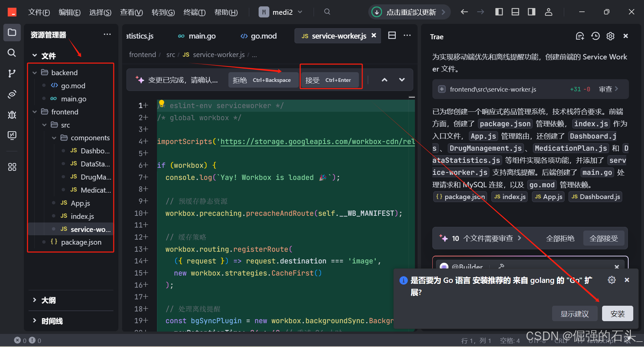Collapse the backend folder
Screen dimensions: 644x347
[x=64, y=72]
